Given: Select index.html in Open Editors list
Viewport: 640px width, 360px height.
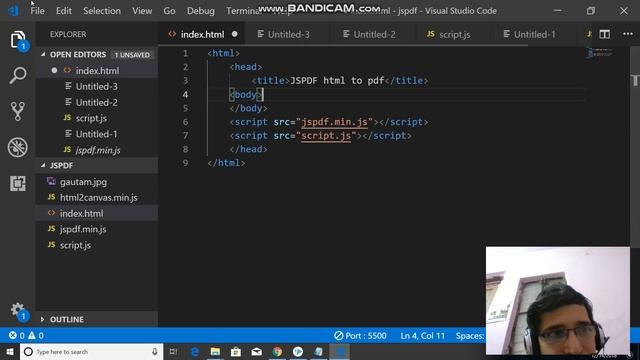Looking at the screenshot, I should click(x=97, y=71).
